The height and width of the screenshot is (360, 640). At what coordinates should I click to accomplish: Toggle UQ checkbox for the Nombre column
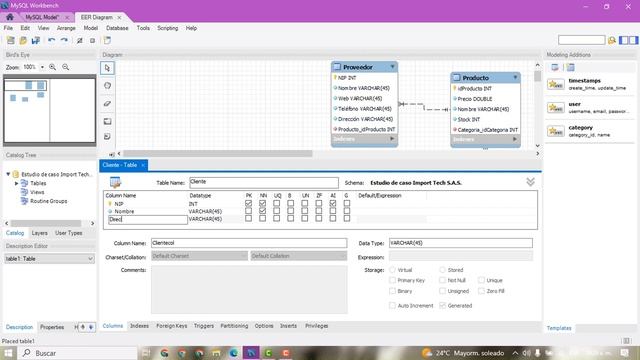276,211
